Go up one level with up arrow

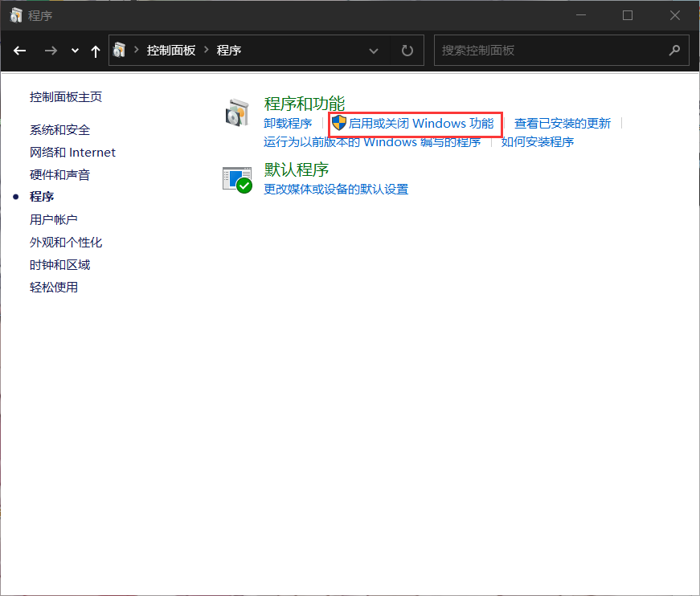click(95, 51)
